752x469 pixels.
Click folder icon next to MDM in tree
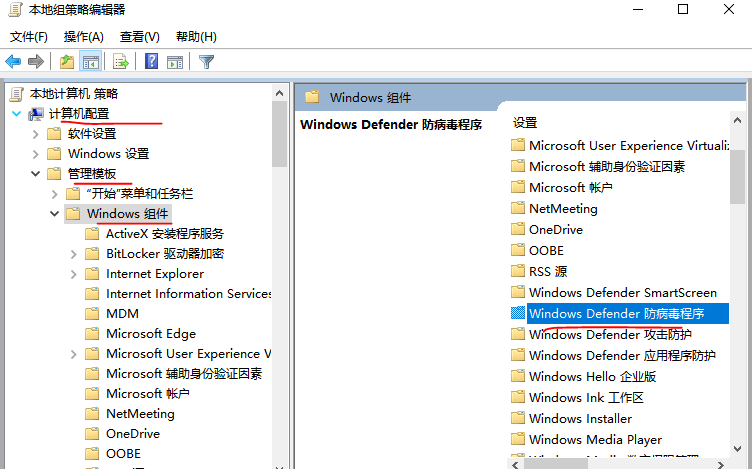point(92,313)
